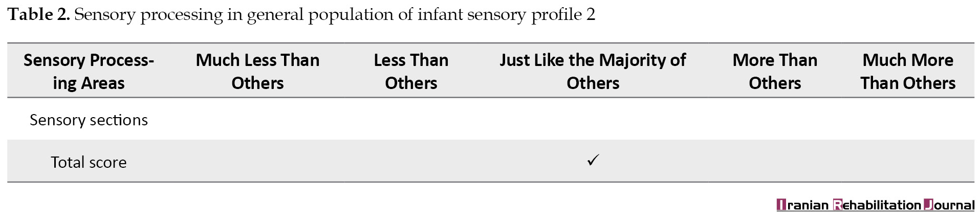Click the 'Total score' row label
This screenshot has width=980, height=223.
(x=89, y=162)
